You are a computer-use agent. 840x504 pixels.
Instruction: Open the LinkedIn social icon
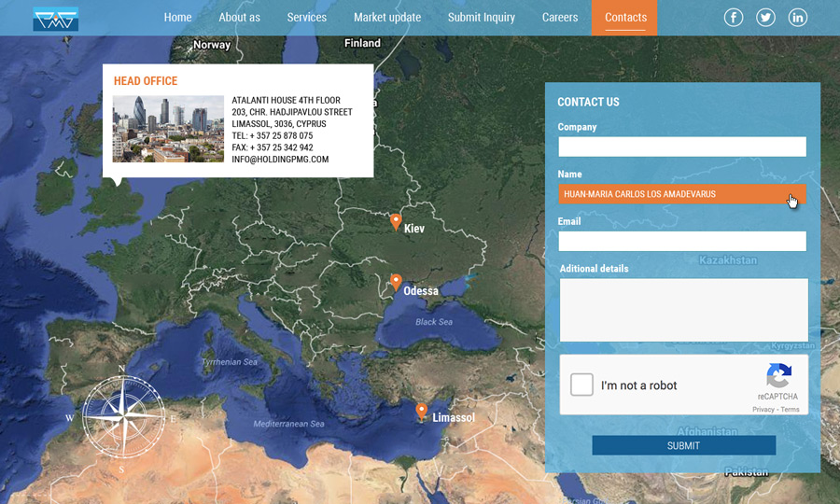tap(797, 18)
